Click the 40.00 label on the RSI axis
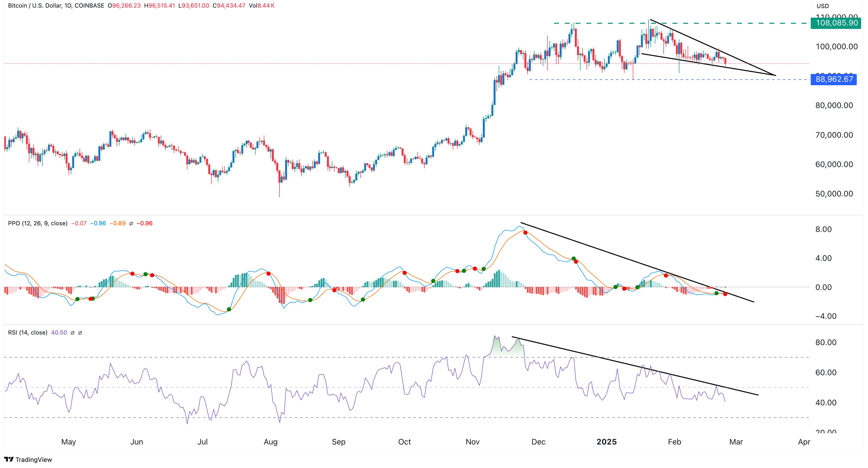This screenshot has height=468, width=868. pyautogui.click(x=826, y=403)
